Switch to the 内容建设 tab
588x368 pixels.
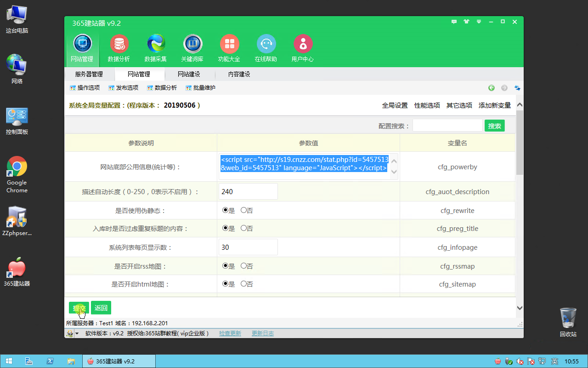[239, 74]
